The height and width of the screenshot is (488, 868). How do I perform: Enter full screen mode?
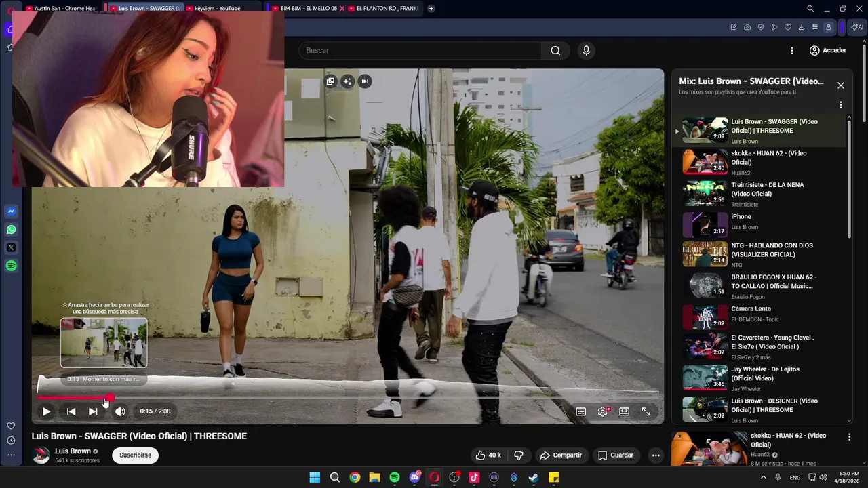coord(646,411)
